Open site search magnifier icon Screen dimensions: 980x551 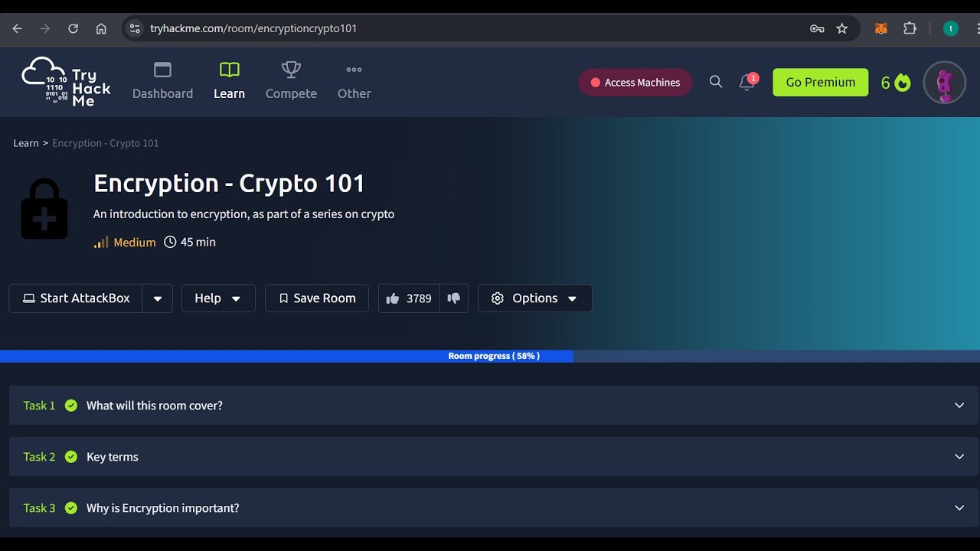pos(716,82)
